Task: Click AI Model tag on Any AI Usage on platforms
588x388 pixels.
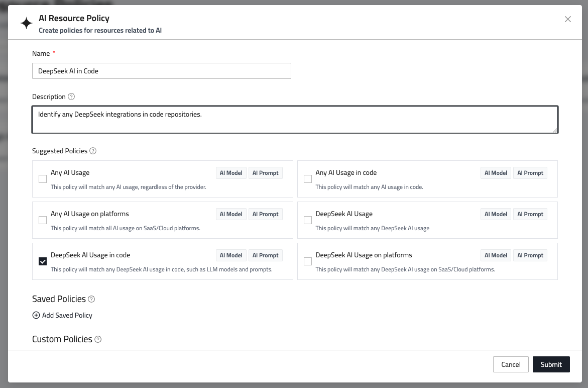Action: click(x=231, y=214)
